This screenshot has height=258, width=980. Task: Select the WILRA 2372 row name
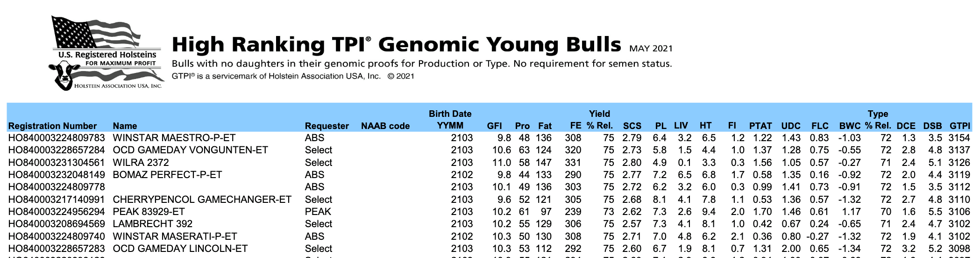(141, 163)
